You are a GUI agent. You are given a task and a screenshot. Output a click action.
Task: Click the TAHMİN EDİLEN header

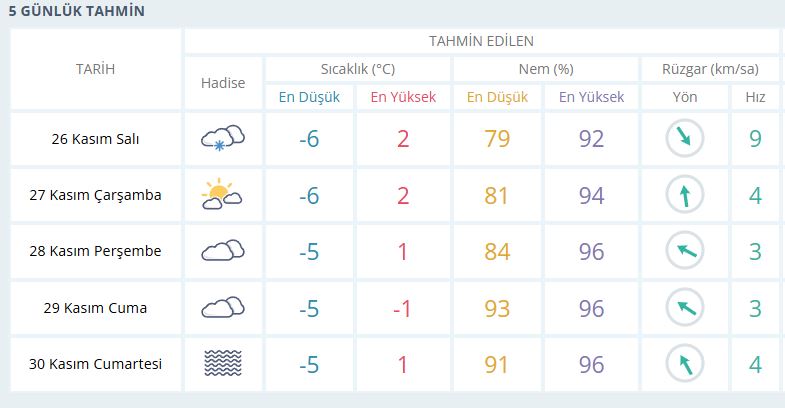pos(482,41)
